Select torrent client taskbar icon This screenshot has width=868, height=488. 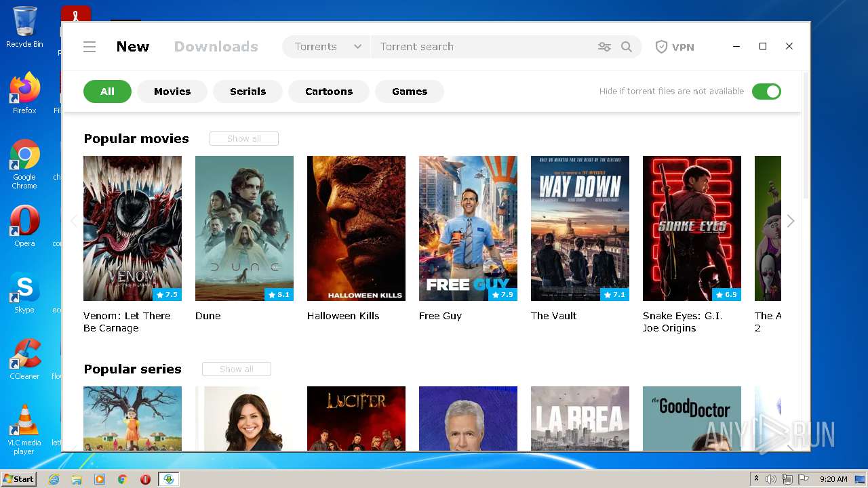[168, 479]
